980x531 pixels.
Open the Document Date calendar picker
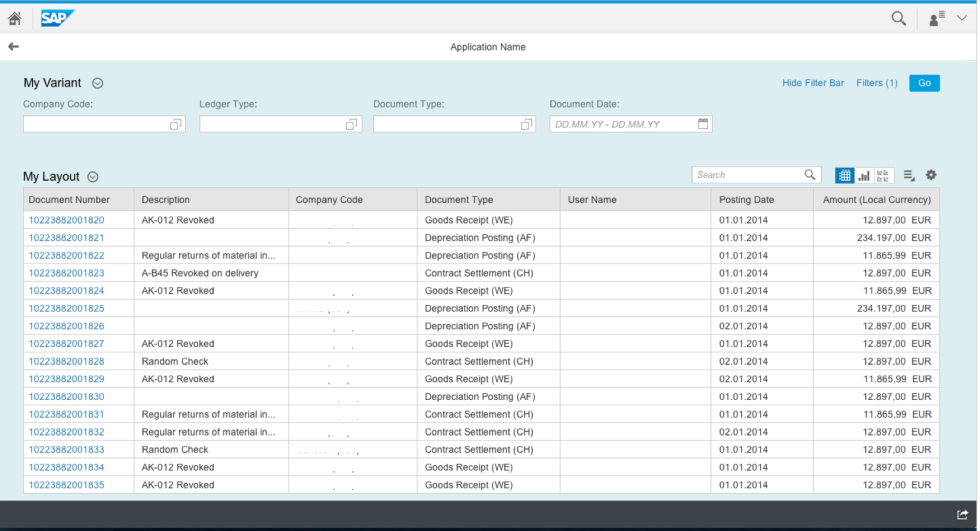(703, 124)
